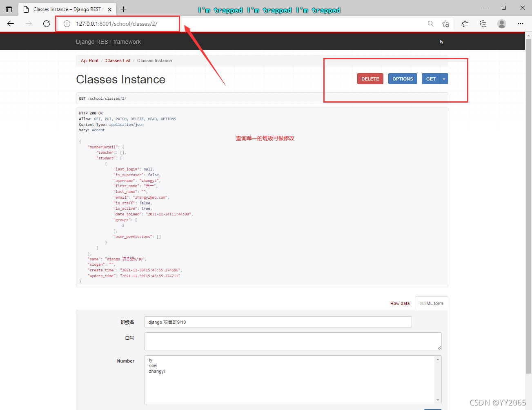Image resolution: width=532 pixels, height=410 pixels.
Task: Click the "numberDetail" JSON key
Action: point(103,147)
